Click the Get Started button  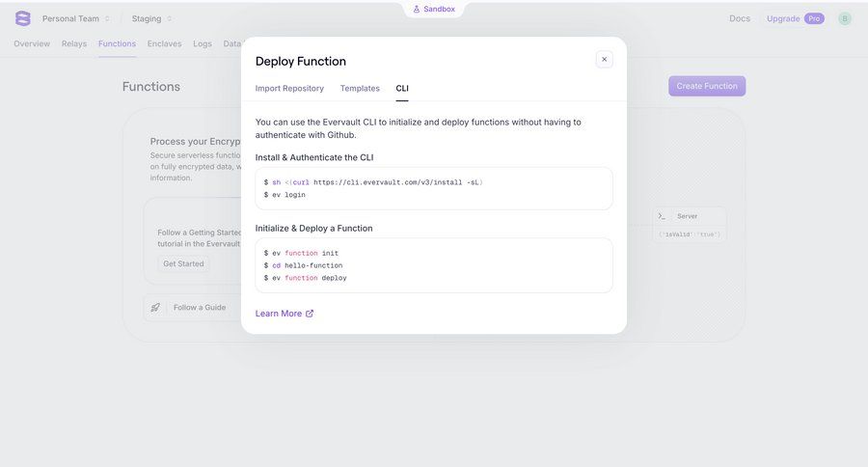pos(183,263)
